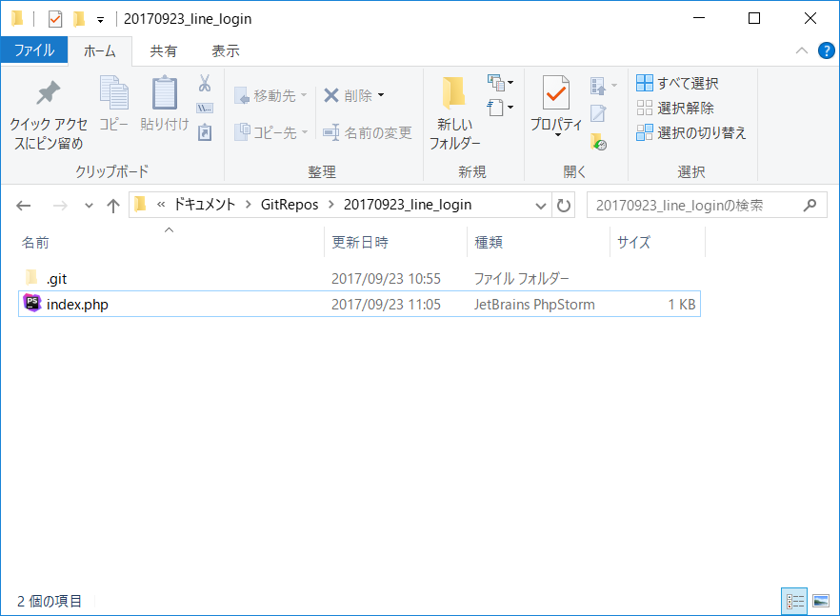Image resolution: width=840 pixels, height=616 pixels.
Task: Click the Cut scissors icon
Action: [x=205, y=83]
